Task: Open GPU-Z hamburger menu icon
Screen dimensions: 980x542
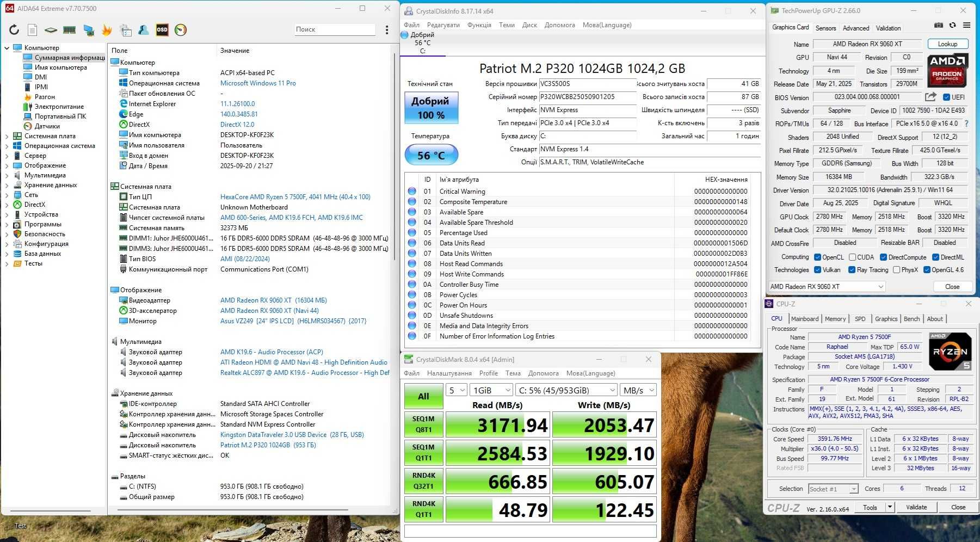Action: click(966, 26)
